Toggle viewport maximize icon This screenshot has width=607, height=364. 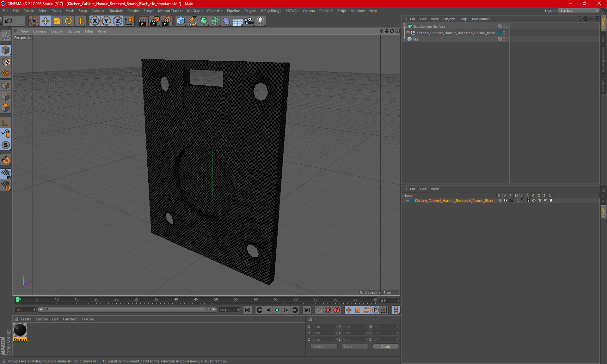tap(397, 31)
